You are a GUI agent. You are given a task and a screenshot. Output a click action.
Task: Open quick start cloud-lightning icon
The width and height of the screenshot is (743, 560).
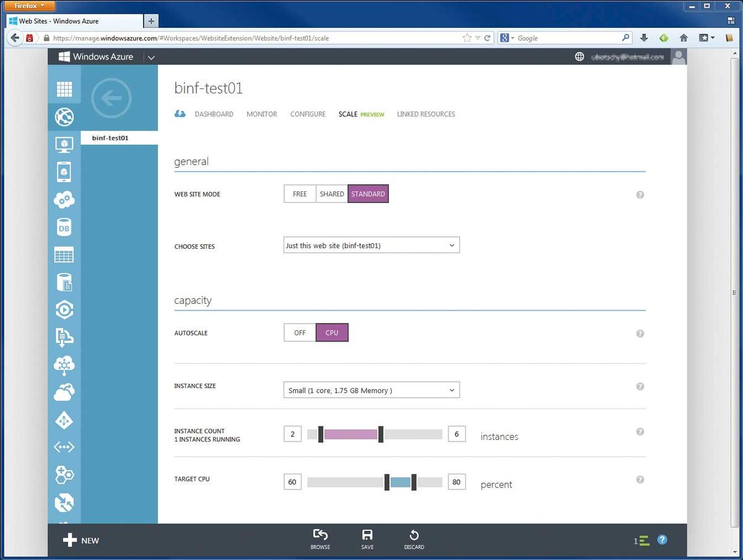coord(180,114)
